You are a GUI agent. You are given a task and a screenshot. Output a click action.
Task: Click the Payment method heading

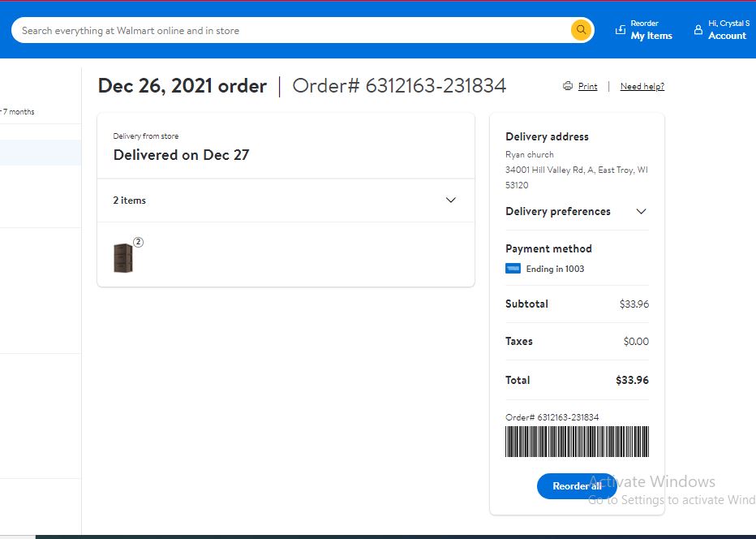[x=548, y=248]
